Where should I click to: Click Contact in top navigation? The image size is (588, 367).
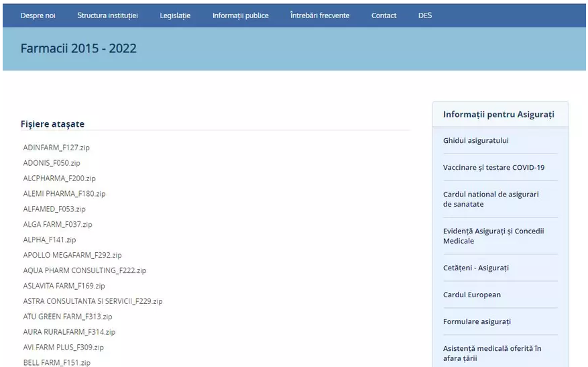coord(384,15)
